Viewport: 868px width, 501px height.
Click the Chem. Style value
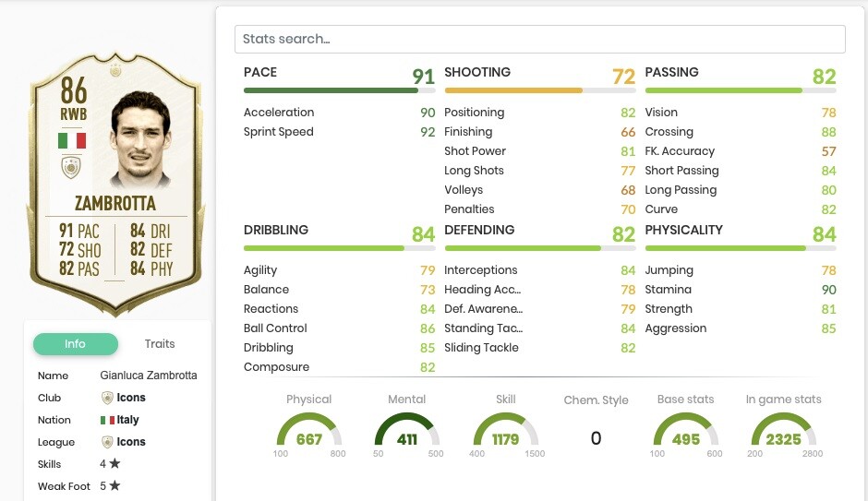[596, 438]
